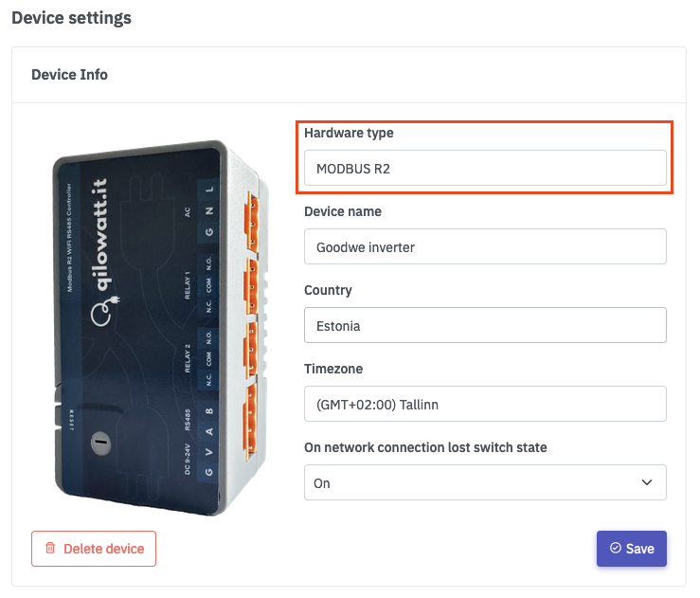Viewport: 700px width, 598px height.
Task: Click the Device settings page heading
Action: pos(71,18)
